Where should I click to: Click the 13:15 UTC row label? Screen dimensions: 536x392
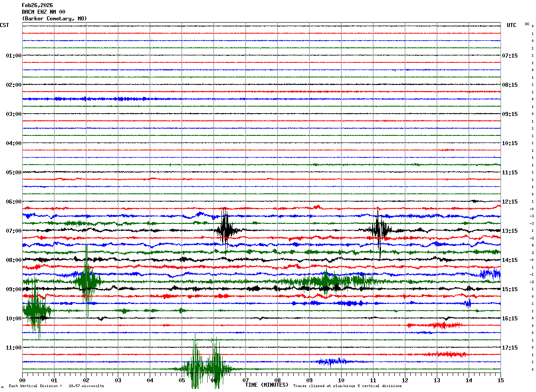(x=510, y=231)
